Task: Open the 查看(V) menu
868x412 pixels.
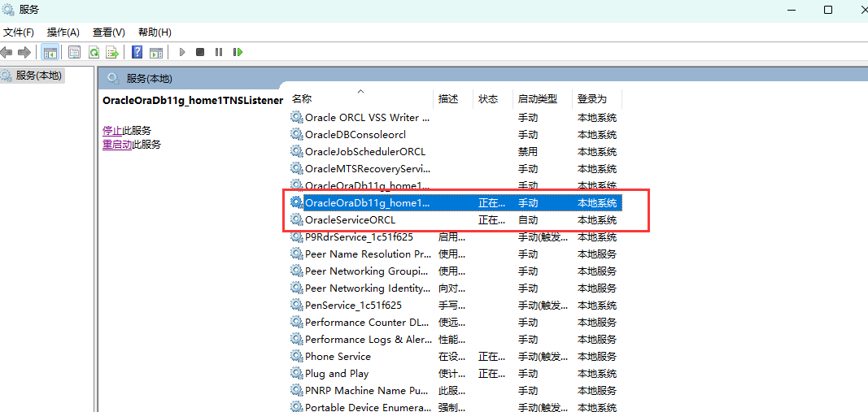Action: click(x=108, y=32)
